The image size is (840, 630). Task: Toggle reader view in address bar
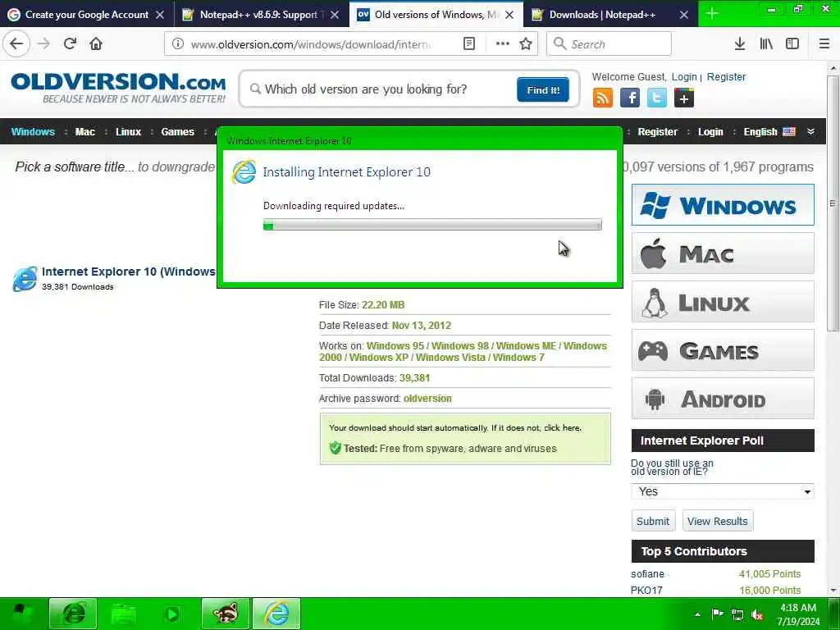pos(468,44)
